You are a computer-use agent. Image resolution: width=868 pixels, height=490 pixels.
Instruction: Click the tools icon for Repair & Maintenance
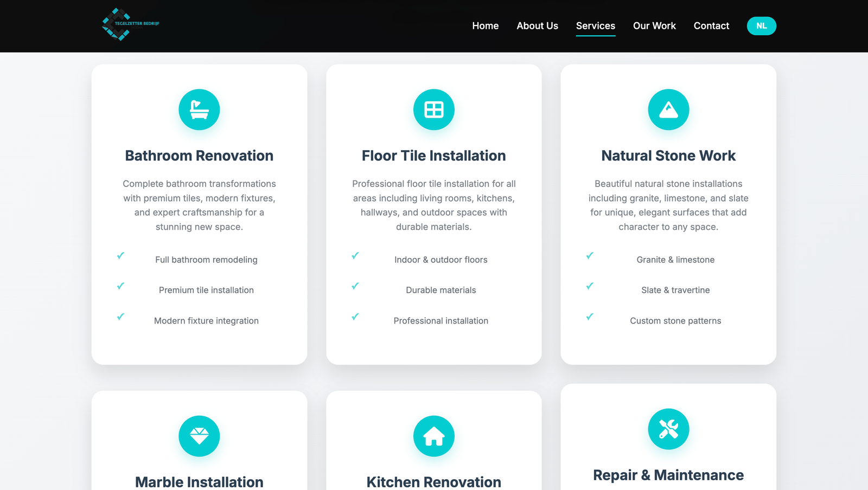pos(668,429)
